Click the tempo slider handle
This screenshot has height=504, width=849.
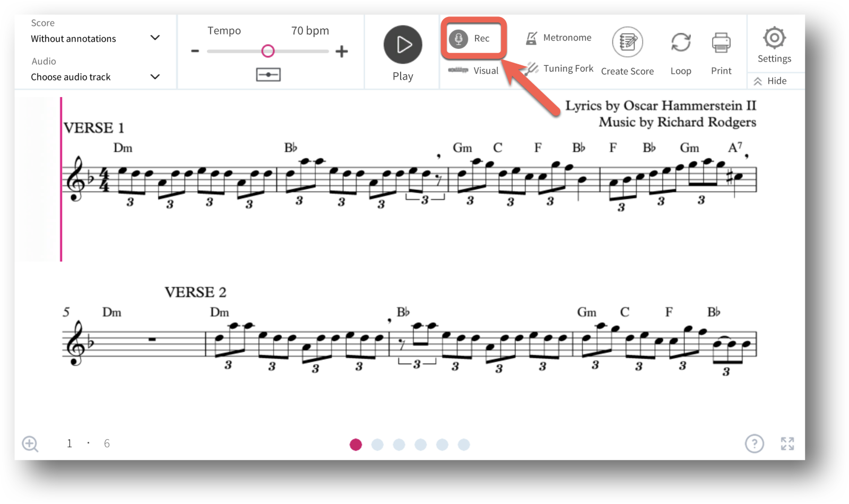click(x=268, y=51)
